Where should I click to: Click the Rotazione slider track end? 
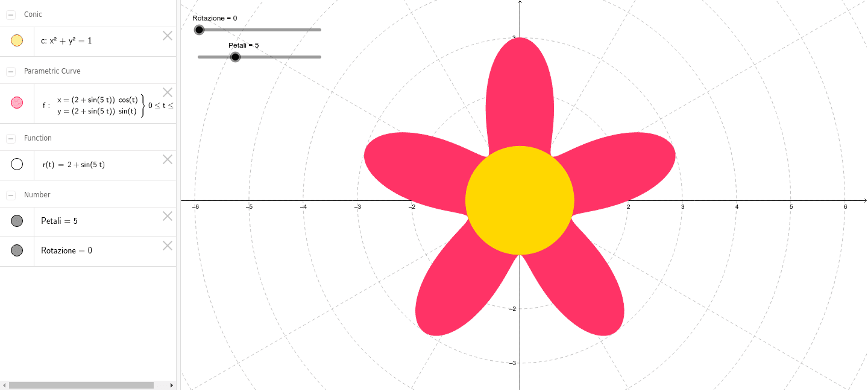point(319,30)
